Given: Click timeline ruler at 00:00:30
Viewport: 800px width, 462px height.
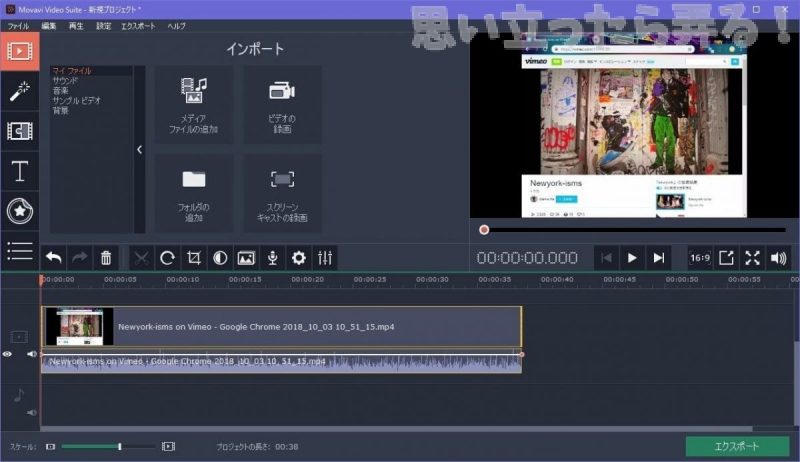Looking at the screenshot, I should 432,279.
